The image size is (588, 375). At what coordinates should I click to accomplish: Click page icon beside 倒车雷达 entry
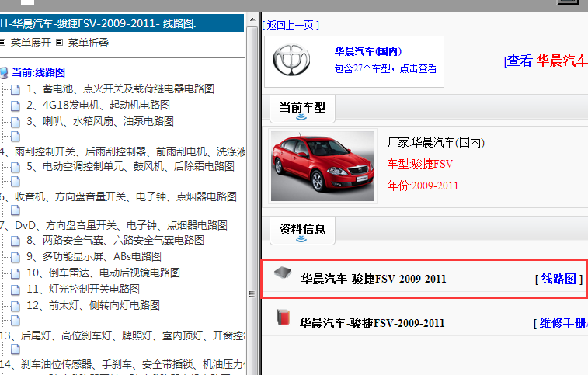point(16,274)
